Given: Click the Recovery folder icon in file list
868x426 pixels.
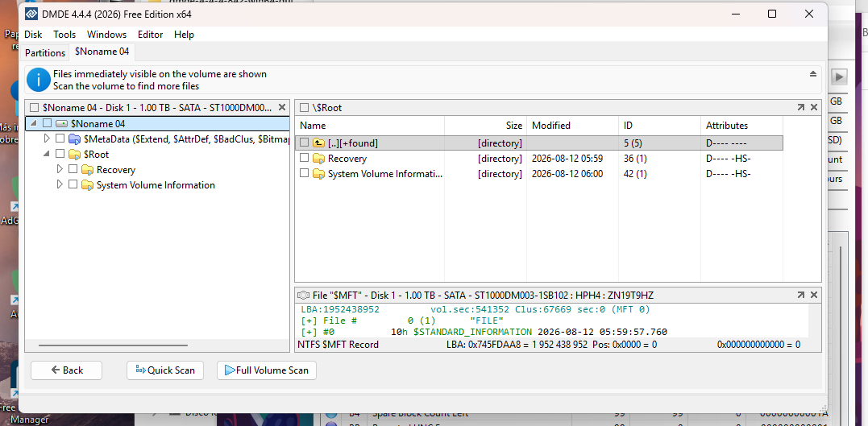Looking at the screenshot, I should (318, 159).
